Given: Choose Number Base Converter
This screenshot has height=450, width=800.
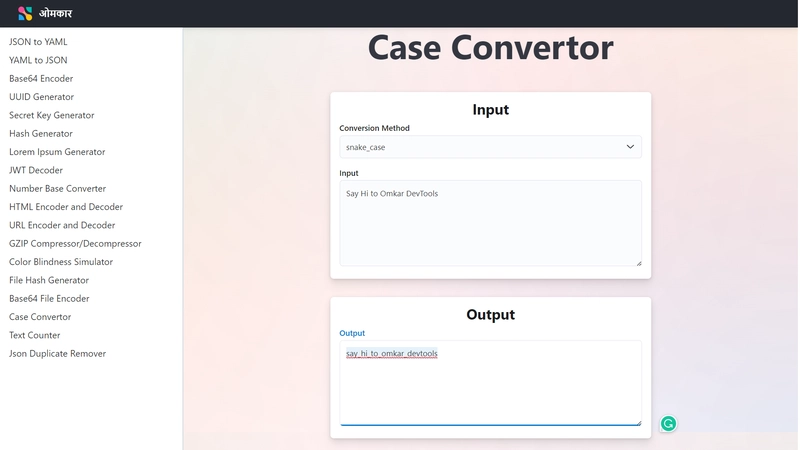Looking at the screenshot, I should click(x=58, y=189).
